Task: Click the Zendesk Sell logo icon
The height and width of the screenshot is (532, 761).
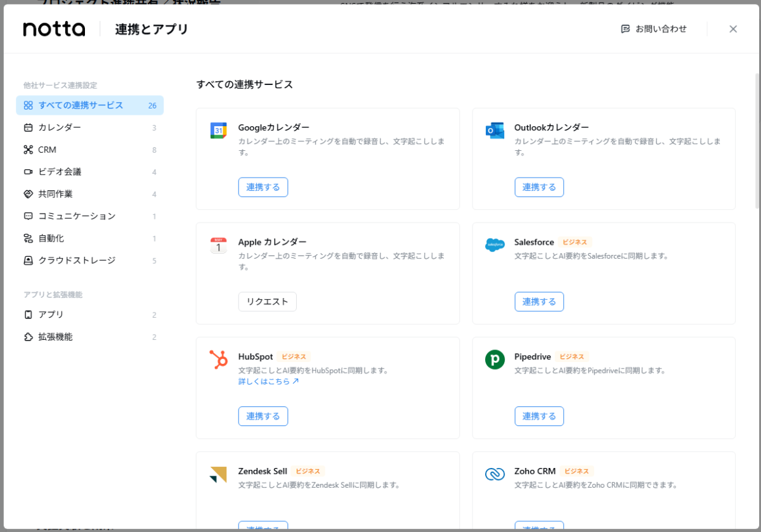Action: (x=218, y=474)
